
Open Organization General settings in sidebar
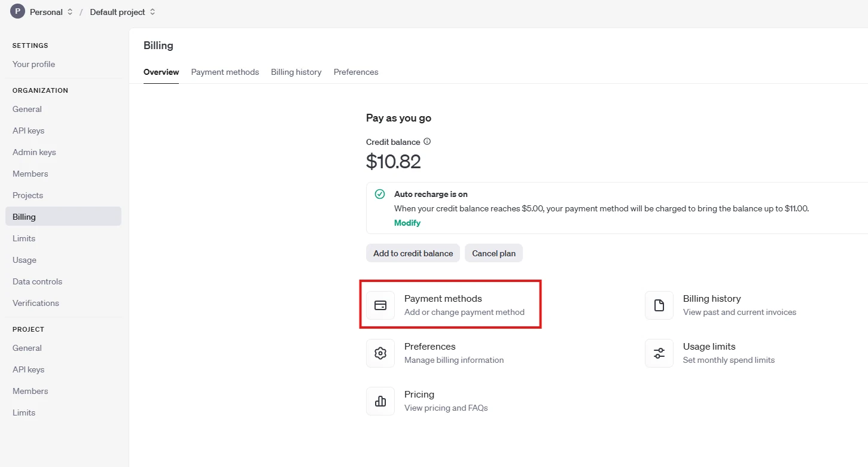pyautogui.click(x=27, y=109)
